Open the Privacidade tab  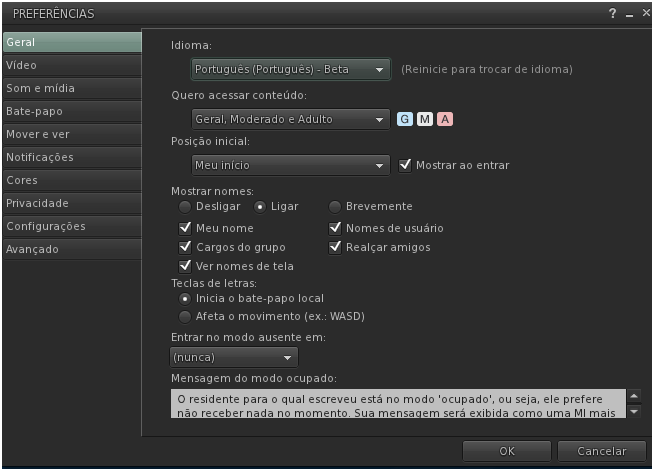(x=70, y=203)
